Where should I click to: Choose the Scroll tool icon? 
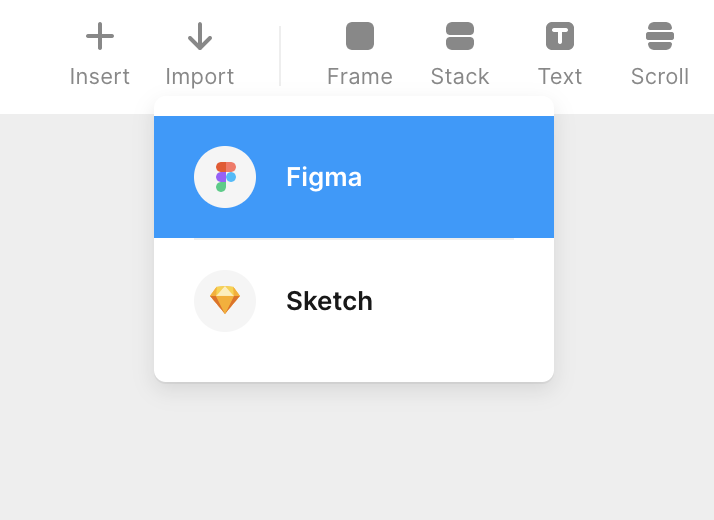coord(660,37)
